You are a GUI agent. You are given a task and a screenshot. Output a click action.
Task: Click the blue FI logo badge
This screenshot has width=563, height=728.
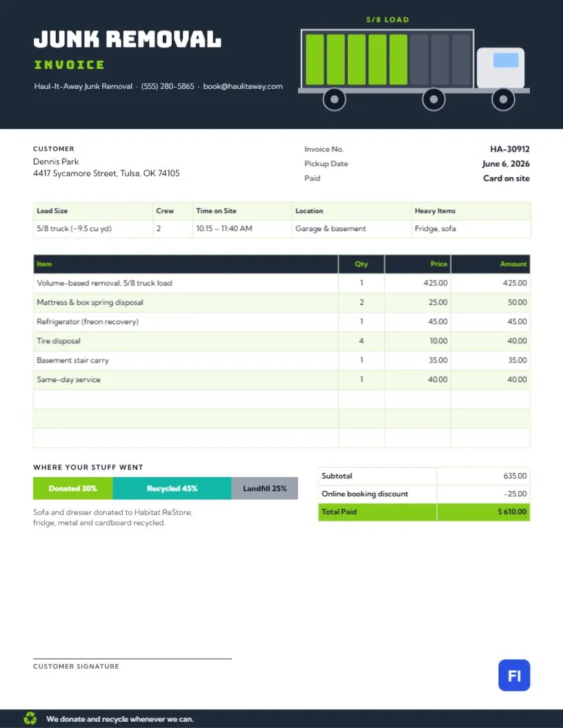pyautogui.click(x=514, y=675)
